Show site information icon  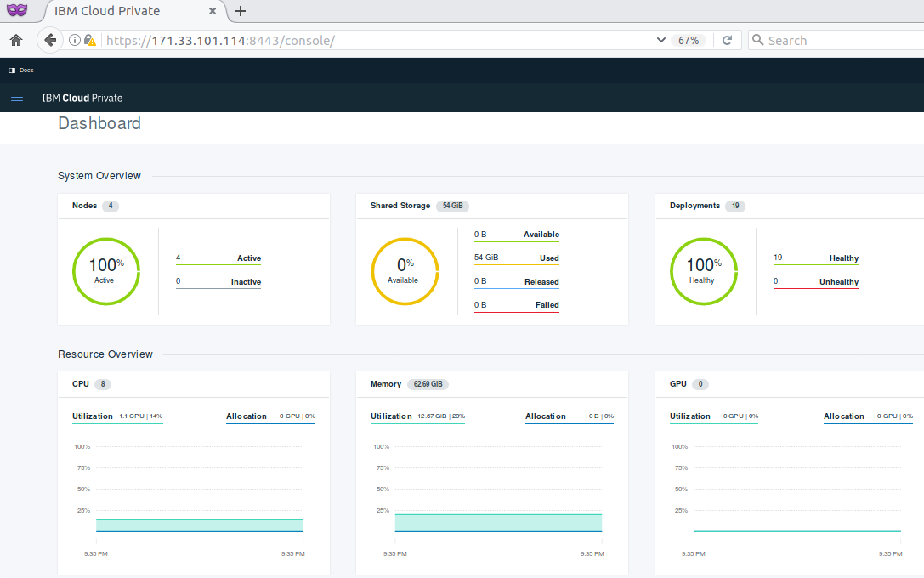tap(75, 40)
